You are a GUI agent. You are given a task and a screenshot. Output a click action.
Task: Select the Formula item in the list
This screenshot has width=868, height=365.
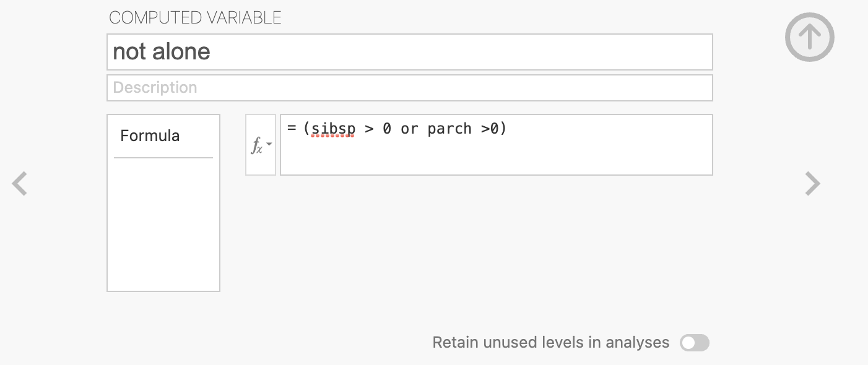pyautogui.click(x=150, y=135)
